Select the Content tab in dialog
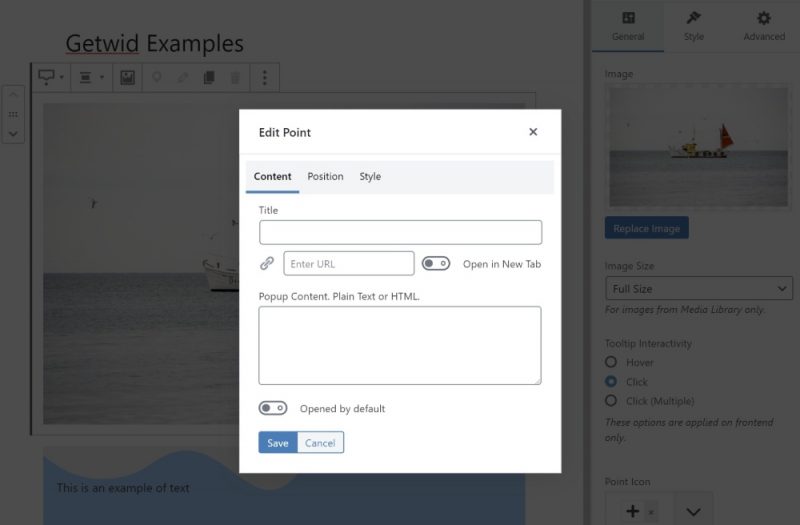This screenshot has height=525, width=800. coord(272,177)
